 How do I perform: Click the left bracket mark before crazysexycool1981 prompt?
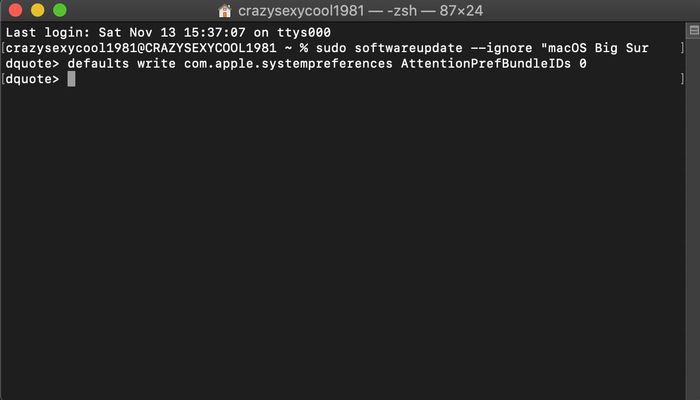coord(3,48)
